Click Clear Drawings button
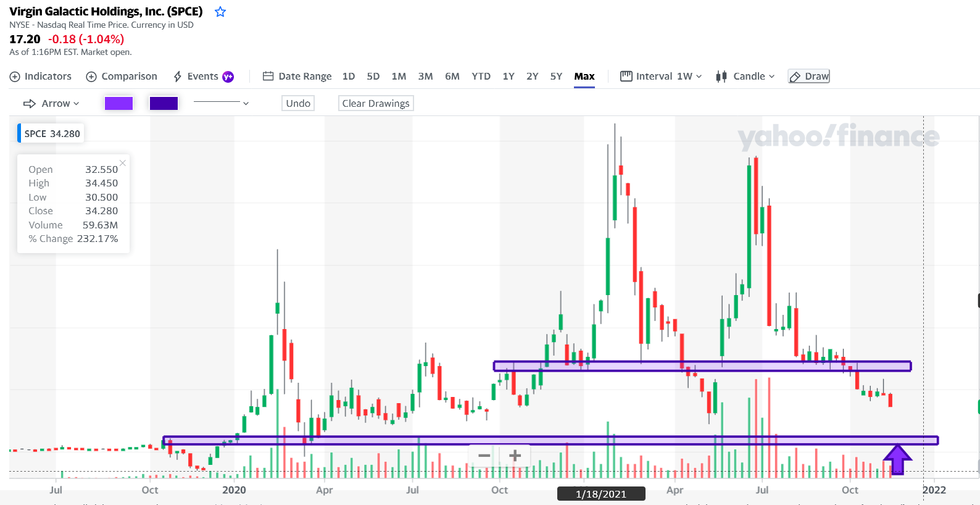 point(376,104)
